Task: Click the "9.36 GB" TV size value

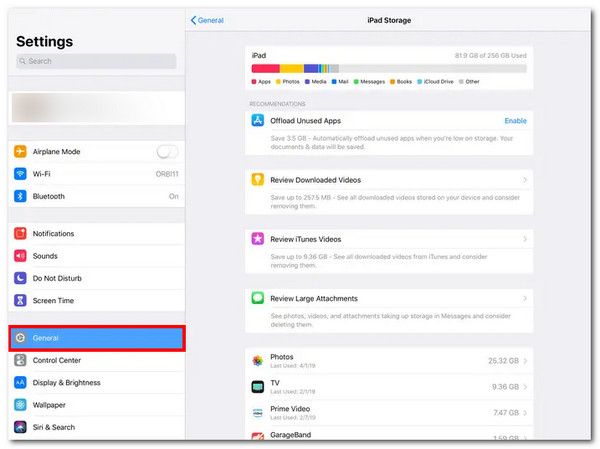Action: [x=505, y=387]
